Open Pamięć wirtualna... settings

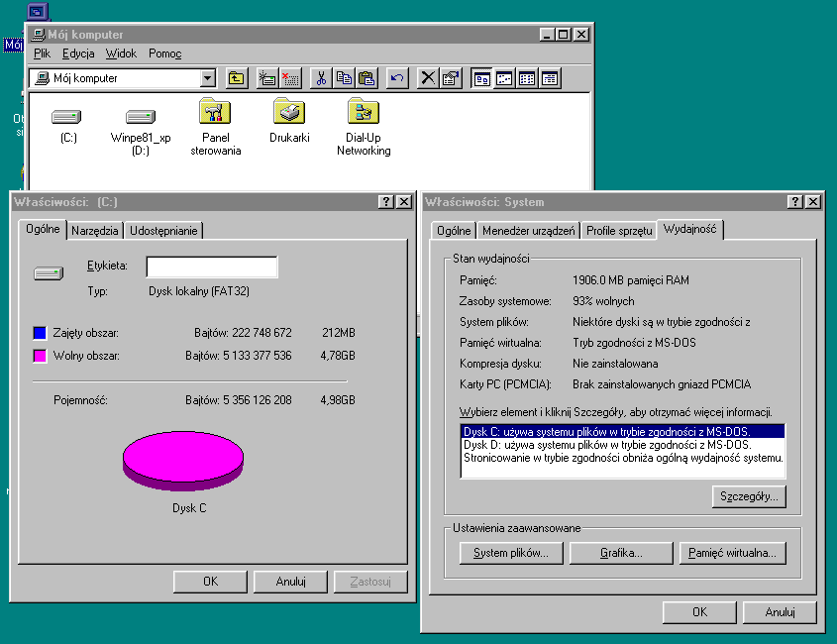click(732, 553)
